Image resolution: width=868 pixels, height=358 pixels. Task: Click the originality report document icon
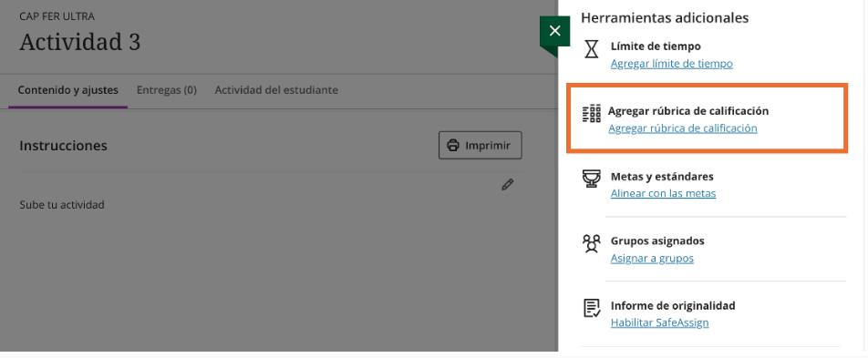point(592,308)
